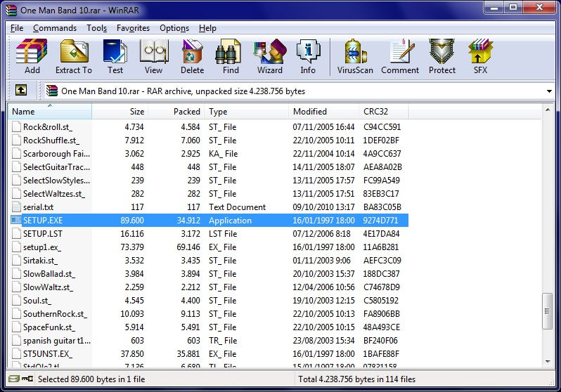Click the CRC32 value 9274D771

pos(380,221)
